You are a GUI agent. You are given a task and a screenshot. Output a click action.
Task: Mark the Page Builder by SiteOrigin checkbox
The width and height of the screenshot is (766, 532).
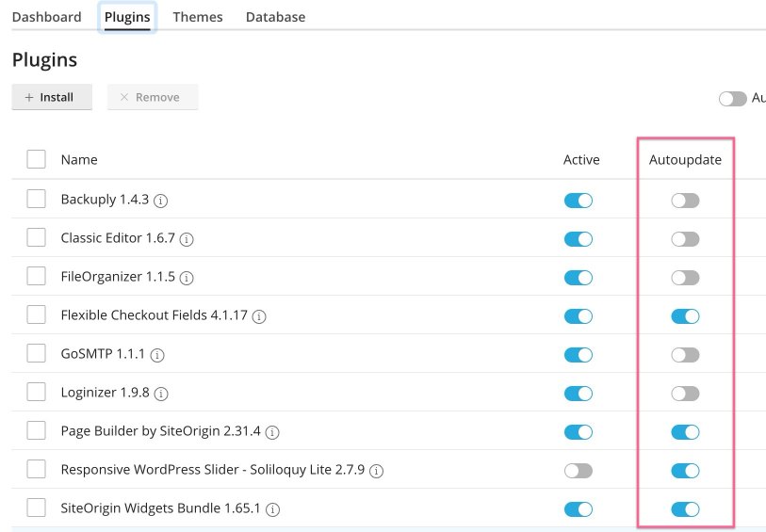[x=36, y=430]
